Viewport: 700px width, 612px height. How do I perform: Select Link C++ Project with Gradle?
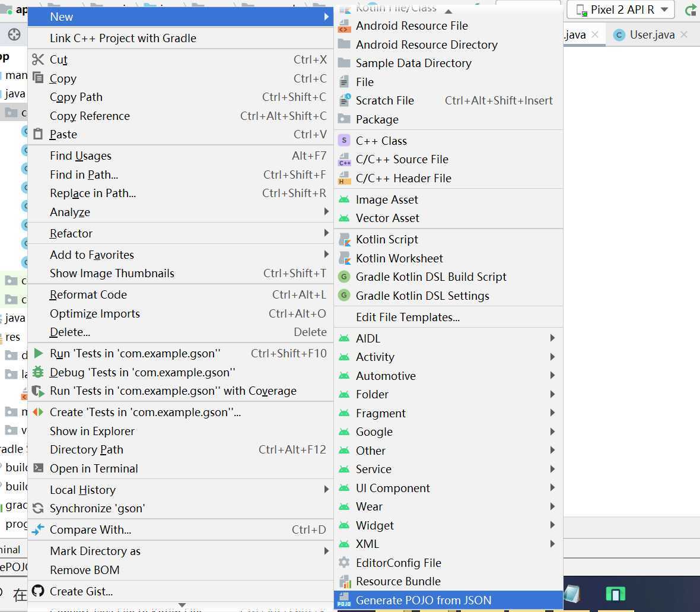[180, 38]
